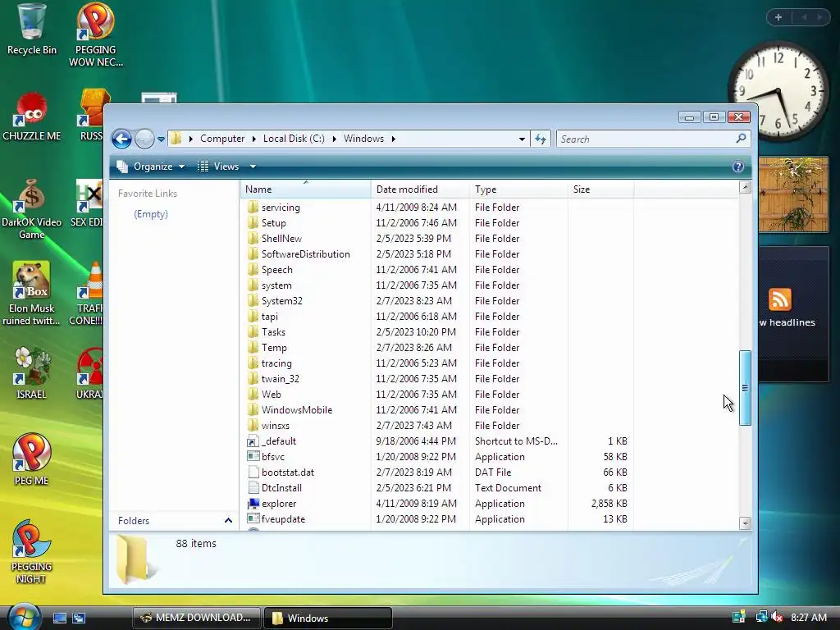
Task: Select the Tasks folder name
Action: [273, 332]
